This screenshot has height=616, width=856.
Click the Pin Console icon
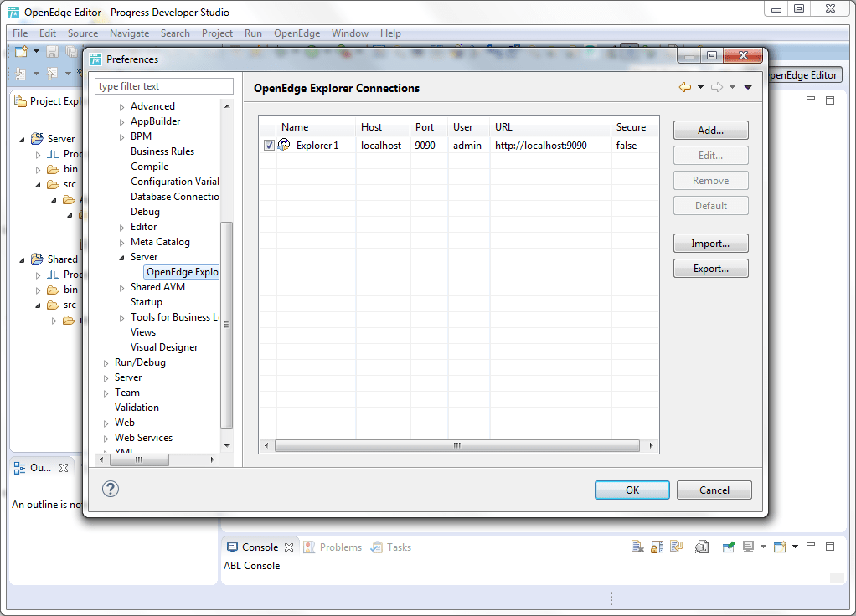click(x=728, y=547)
